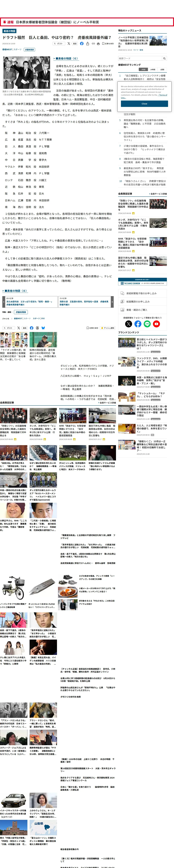Click the bottom Facebook share icon below the article
The image size is (174, 868).
(x=31, y=328)
